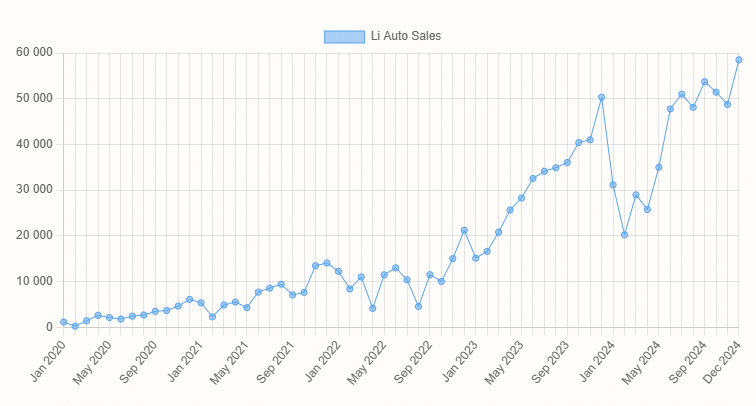Click the February 2024 low data point
Viewport: 756px width, 406px height.
(x=625, y=234)
